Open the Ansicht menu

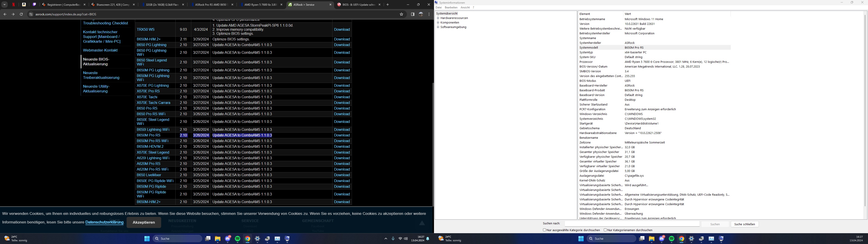click(465, 7)
